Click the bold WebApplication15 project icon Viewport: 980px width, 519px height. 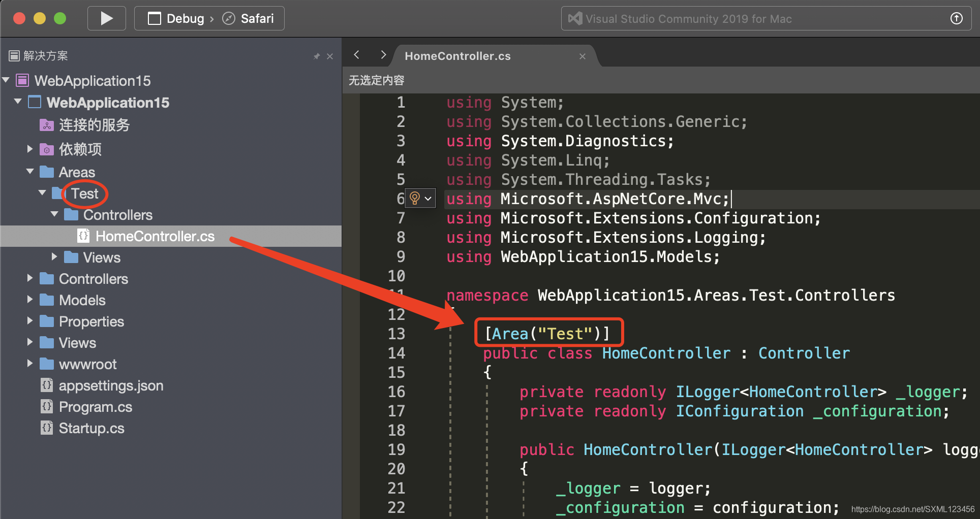35,102
